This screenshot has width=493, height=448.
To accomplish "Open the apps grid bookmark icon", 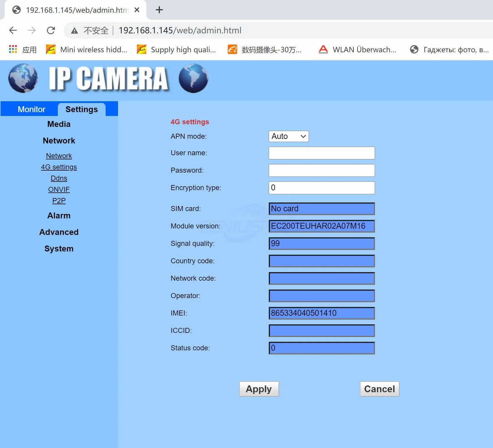I will tap(13, 49).
